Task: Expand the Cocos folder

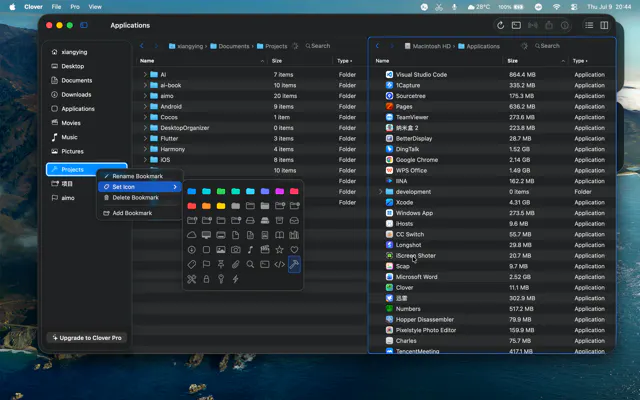Action: point(145,117)
